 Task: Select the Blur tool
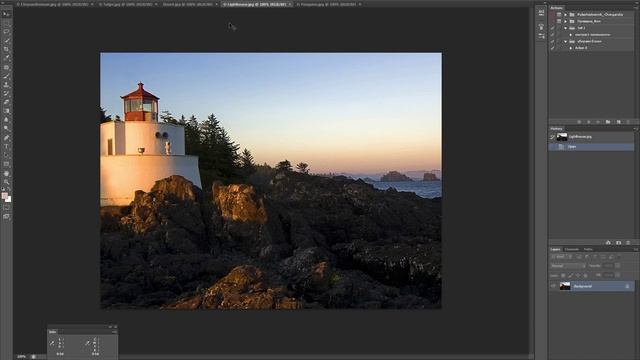(x=6, y=120)
